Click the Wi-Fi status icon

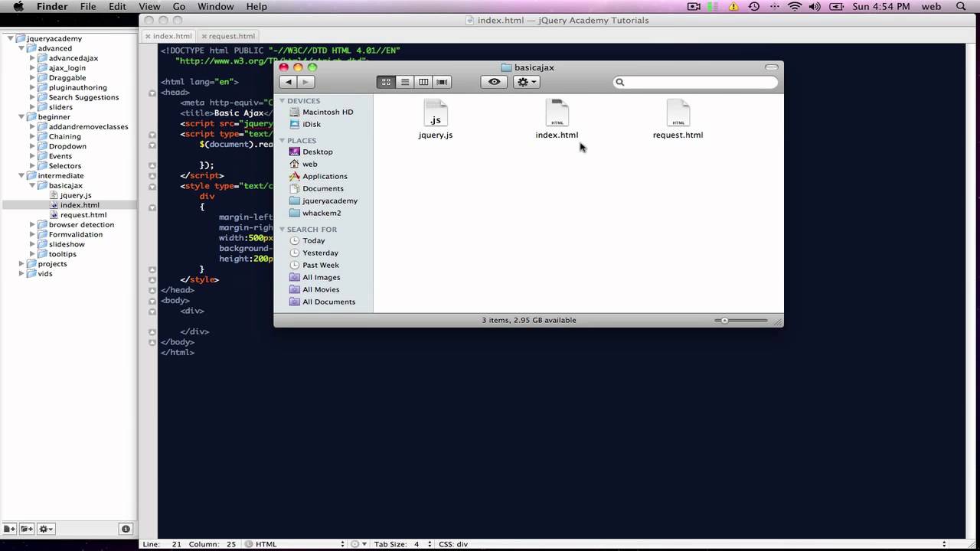[795, 7]
